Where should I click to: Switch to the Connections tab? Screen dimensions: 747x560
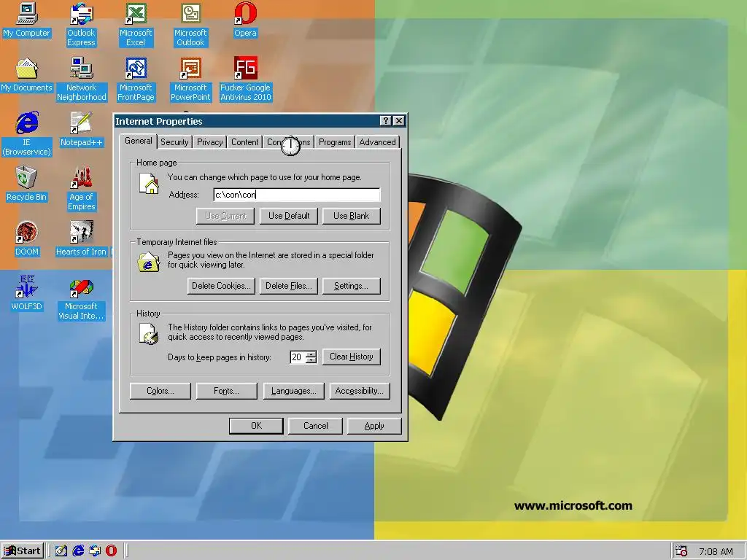point(289,142)
